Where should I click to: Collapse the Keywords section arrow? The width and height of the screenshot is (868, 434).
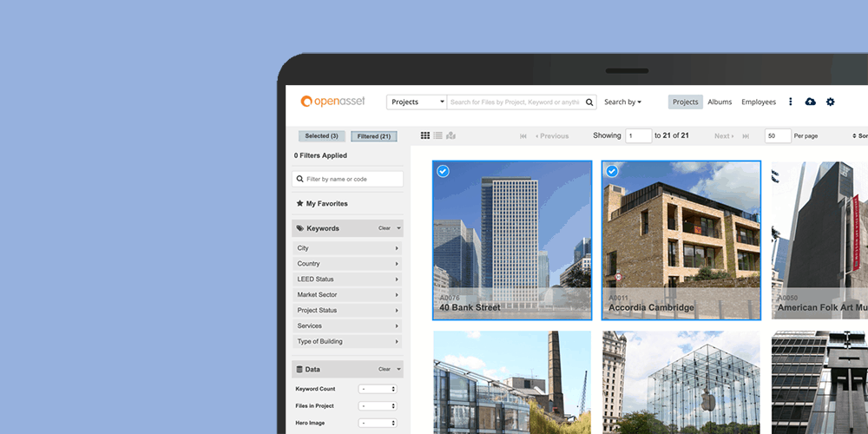click(x=398, y=228)
